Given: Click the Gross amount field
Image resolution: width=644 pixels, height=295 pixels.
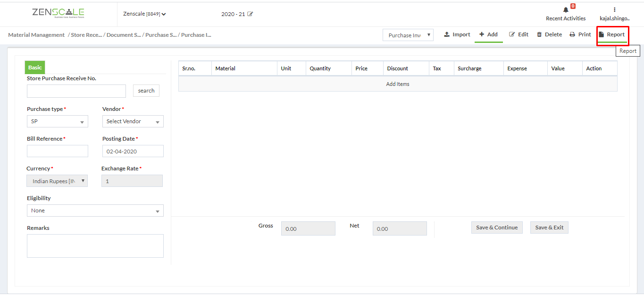Looking at the screenshot, I should (x=308, y=228).
